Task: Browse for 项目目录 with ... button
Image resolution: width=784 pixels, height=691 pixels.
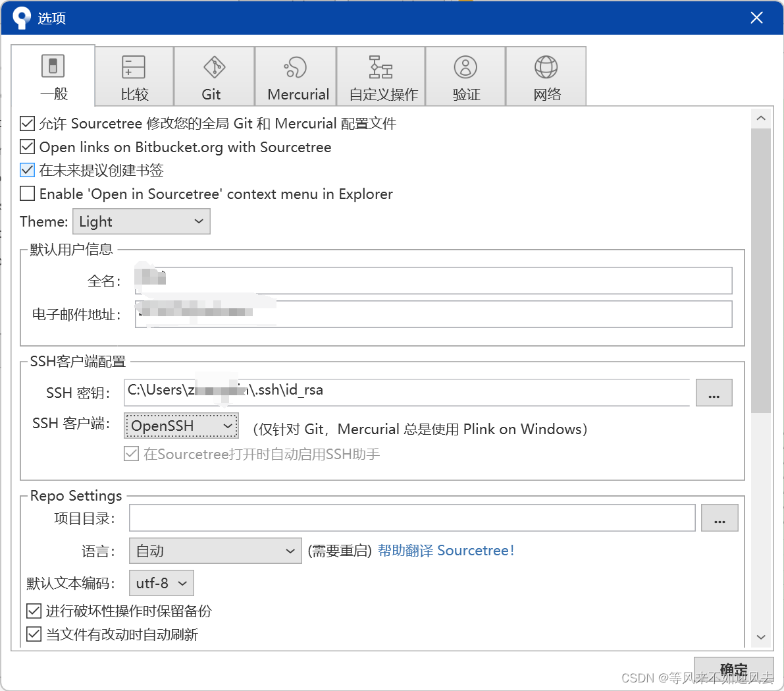Action: point(719,518)
